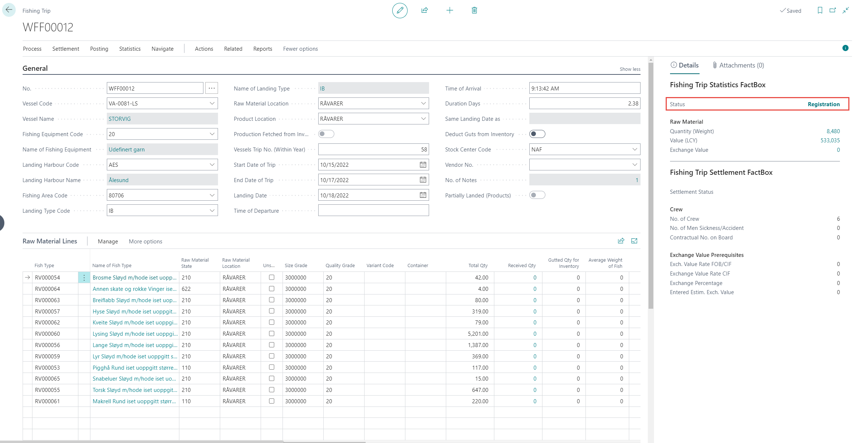Open the Stock Center Code dropdown
The image size is (868, 443).
pyautogui.click(x=634, y=149)
